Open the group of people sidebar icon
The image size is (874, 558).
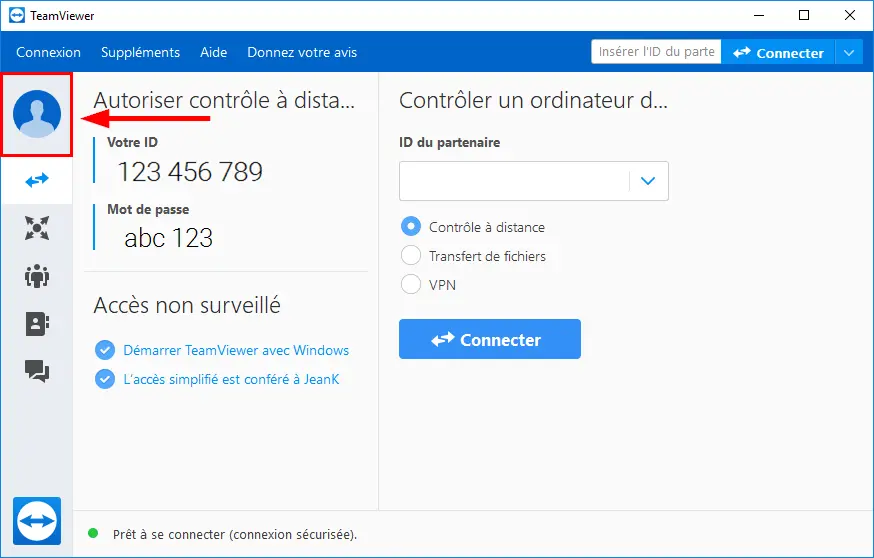37,276
